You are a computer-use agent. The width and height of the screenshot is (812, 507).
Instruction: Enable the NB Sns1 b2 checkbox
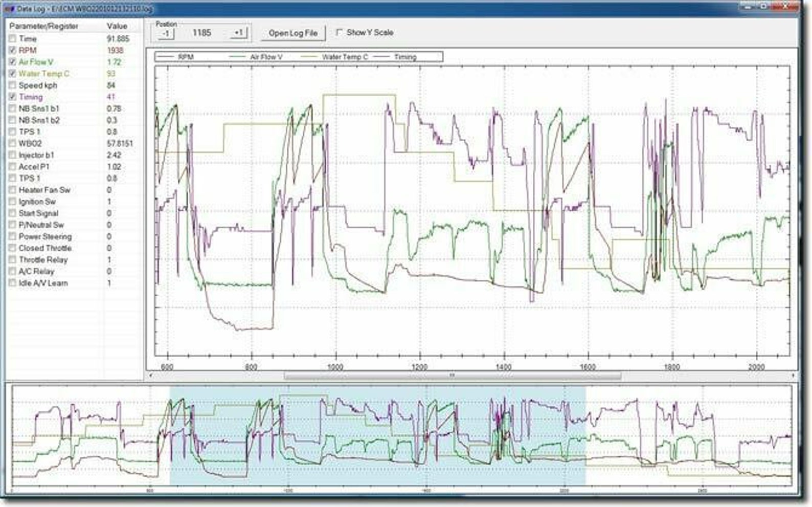(12, 120)
